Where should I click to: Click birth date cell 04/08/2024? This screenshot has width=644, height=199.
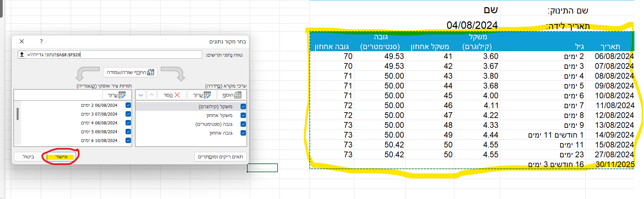[x=472, y=25]
